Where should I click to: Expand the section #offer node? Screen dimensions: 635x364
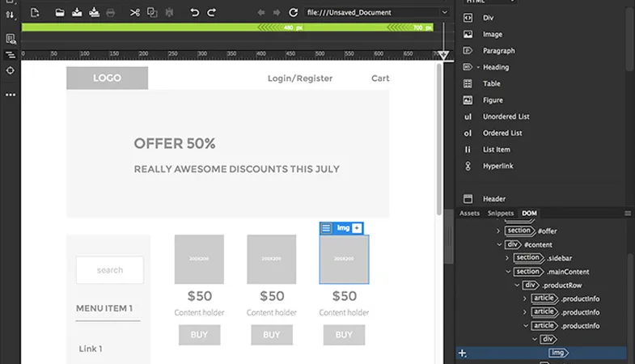499,231
